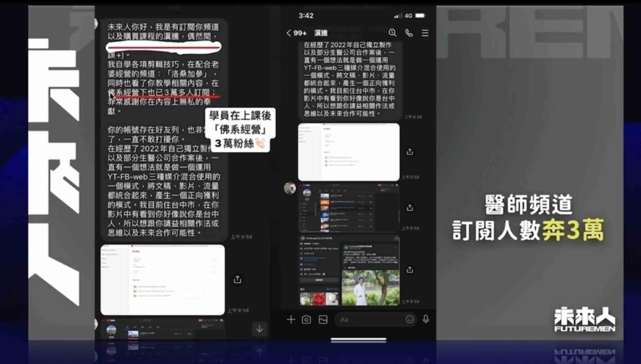This screenshot has height=364, width=641.
Task: Open the photo gallery icon
Action: tap(323, 319)
